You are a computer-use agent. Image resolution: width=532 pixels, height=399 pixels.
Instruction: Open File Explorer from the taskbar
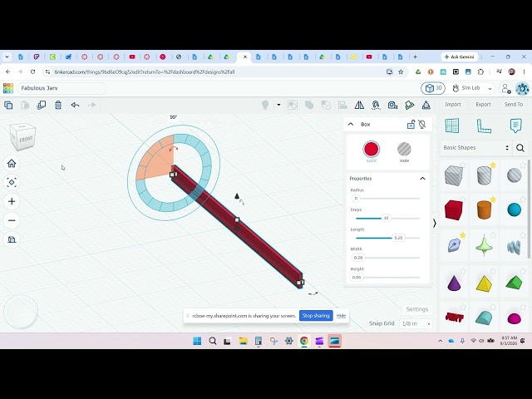point(244,341)
